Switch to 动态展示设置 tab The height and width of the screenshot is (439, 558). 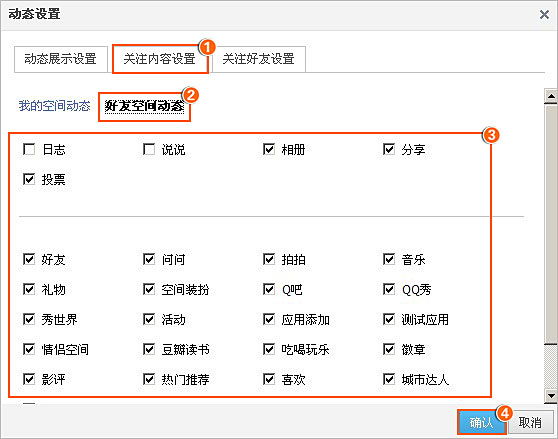coord(61,59)
